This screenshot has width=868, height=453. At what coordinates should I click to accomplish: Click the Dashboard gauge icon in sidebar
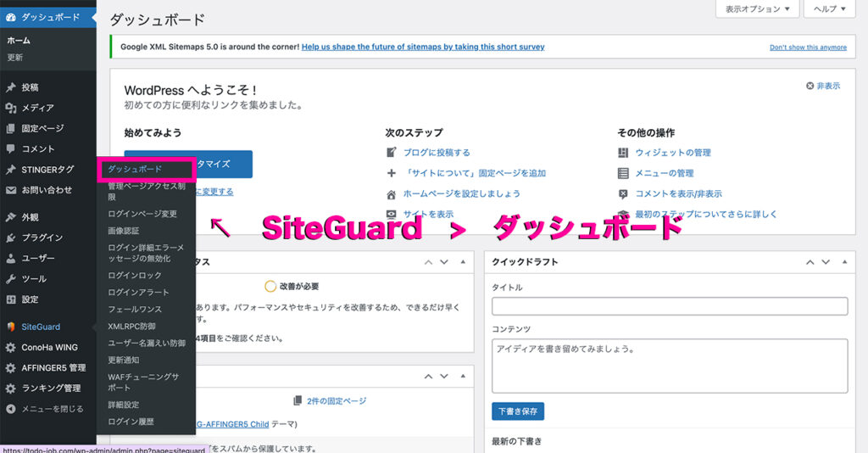pyautogui.click(x=10, y=17)
